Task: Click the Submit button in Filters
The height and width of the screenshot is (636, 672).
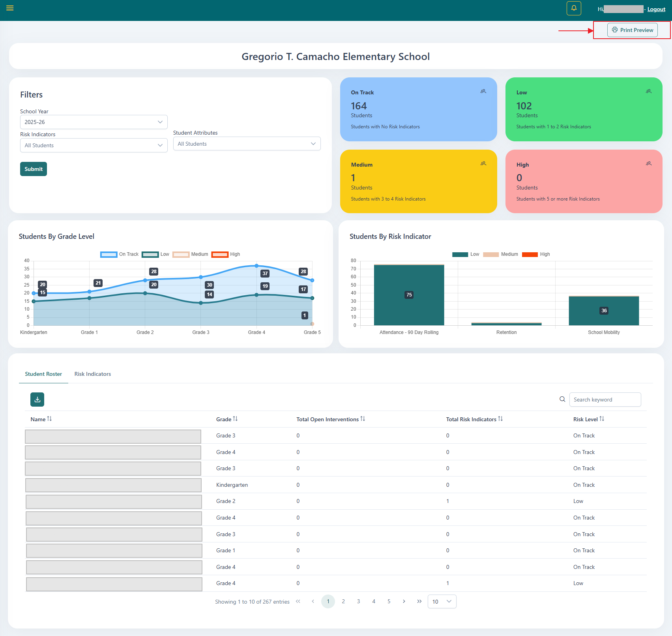Action: click(33, 169)
